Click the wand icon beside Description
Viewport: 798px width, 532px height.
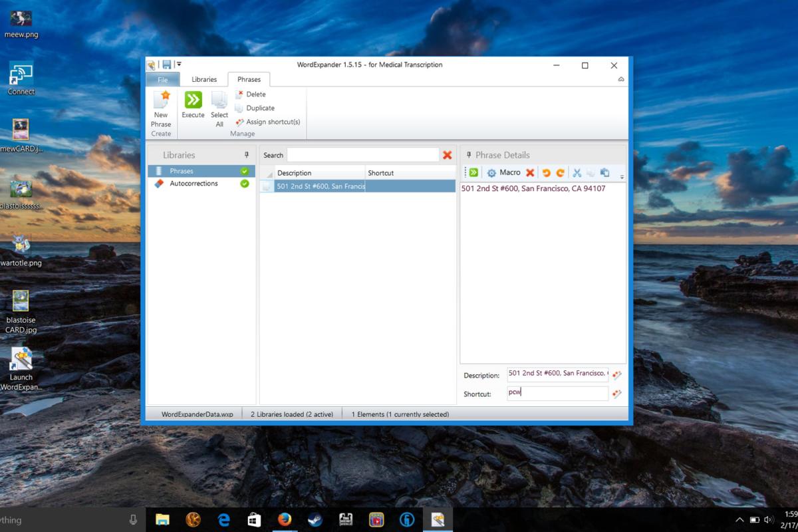point(616,375)
